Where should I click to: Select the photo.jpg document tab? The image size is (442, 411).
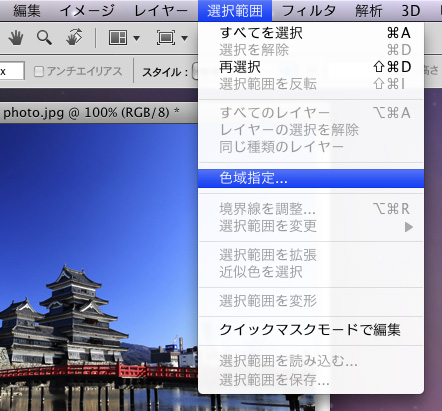[92, 113]
